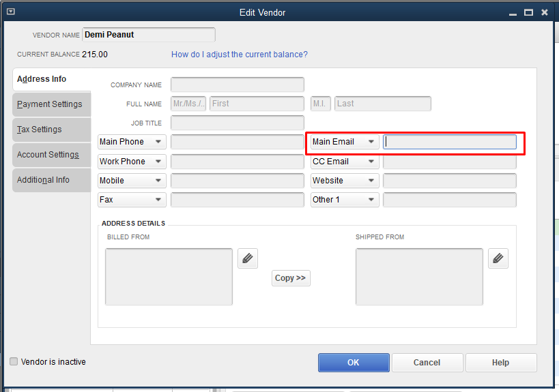Click the M.I. middle initial field
Screen dimensions: 559x392
coord(321,104)
